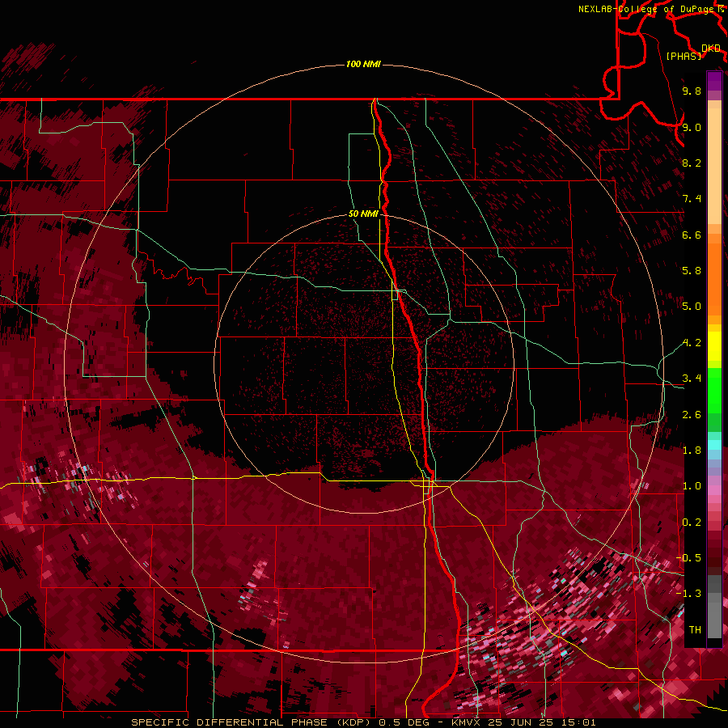Pick the pink segment of the color scale

714,490
